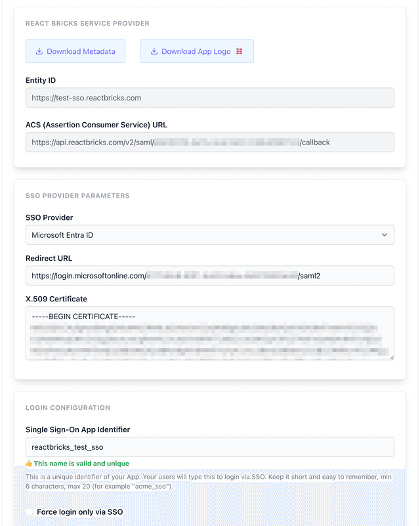Viewport: 420px width, 526px height.
Task: Click the download icon on Download Metadata button
Action: point(38,51)
